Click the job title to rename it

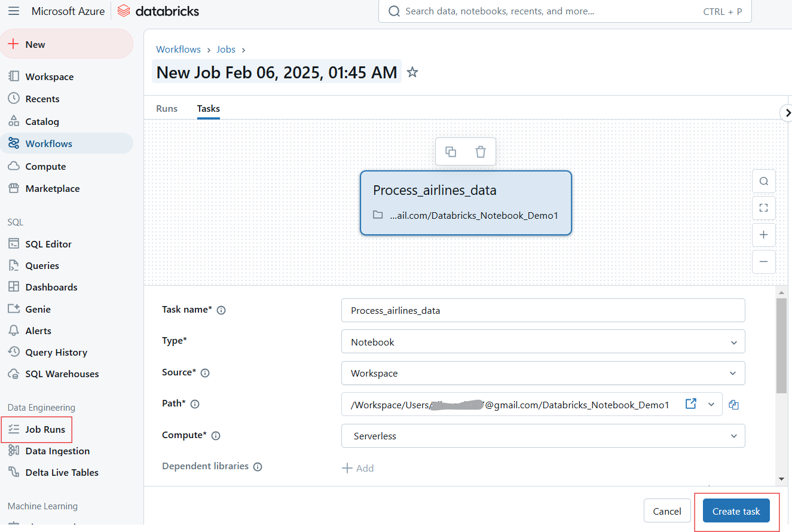coord(277,72)
